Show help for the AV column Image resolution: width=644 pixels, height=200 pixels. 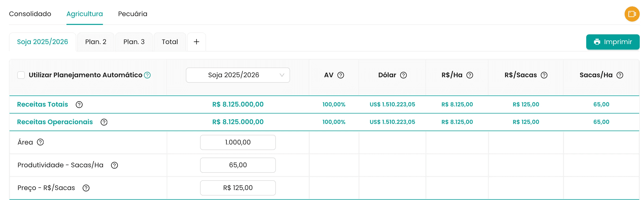[340, 75]
